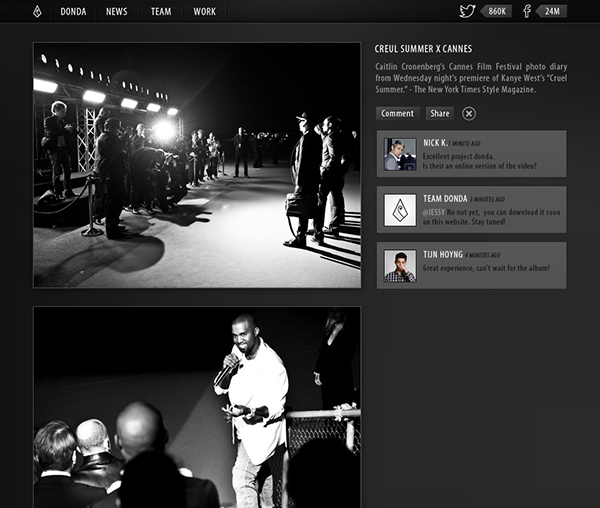Click the Facebook f icon
The height and width of the screenshot is (508, 600).
point(527,11)
